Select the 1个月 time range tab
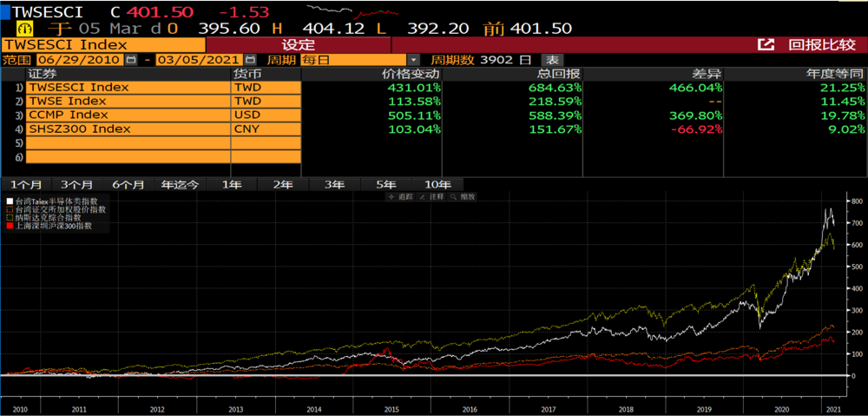This screenshot has width=868, height=416. [25, 185]
